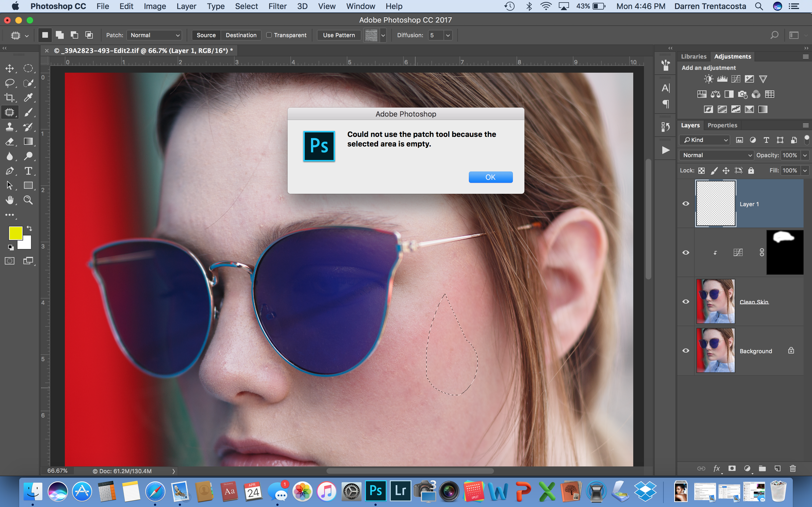
Task: Create a new layer icon
Action: coord(777,468)
